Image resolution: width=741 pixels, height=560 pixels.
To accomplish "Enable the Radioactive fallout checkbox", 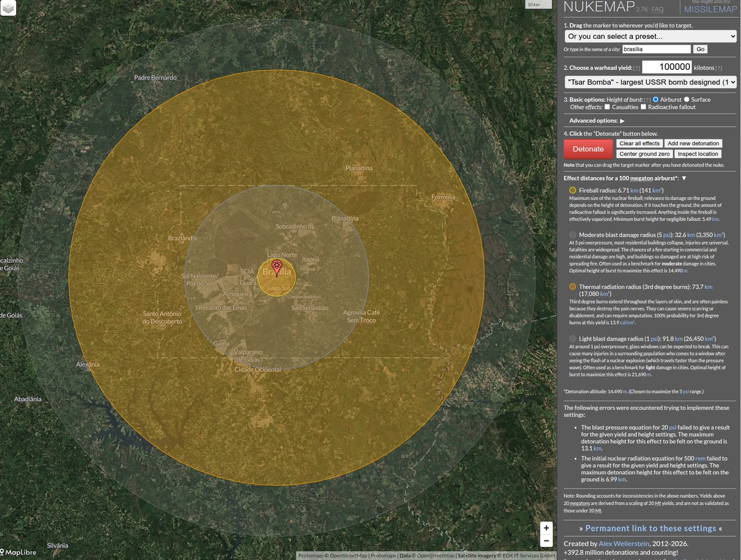I will 644,107.
